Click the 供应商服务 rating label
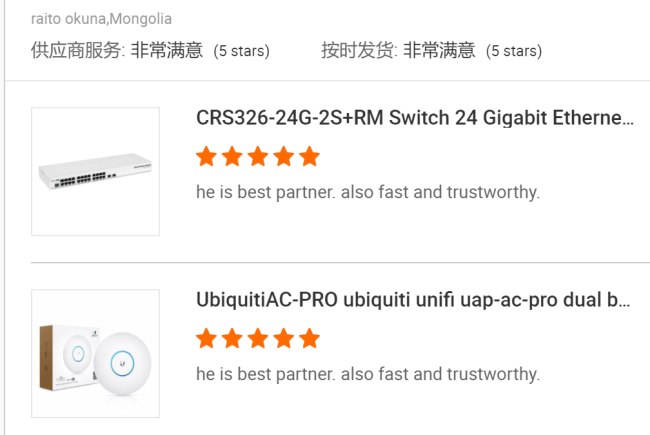The width and height of the screenshot is (650, 435). [78, 50]
